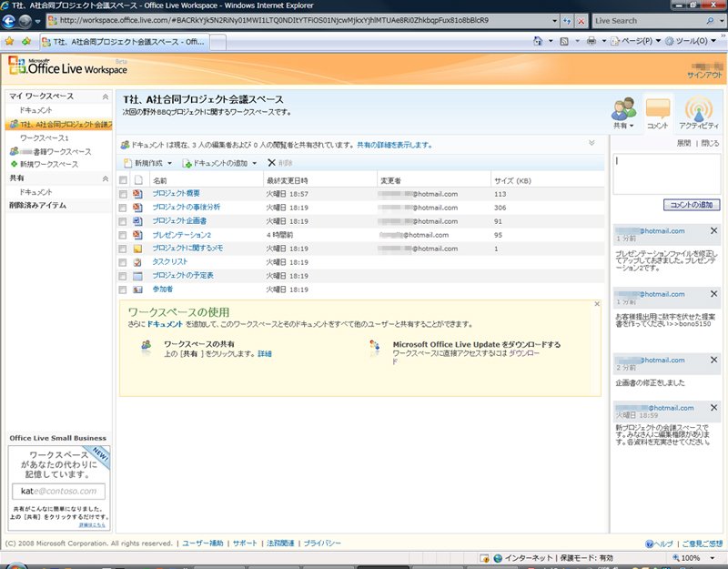This screenshot has height=569, width=728.
Task: Click the 閉じる link in comment pane
Action: click(x=710, y=143)
